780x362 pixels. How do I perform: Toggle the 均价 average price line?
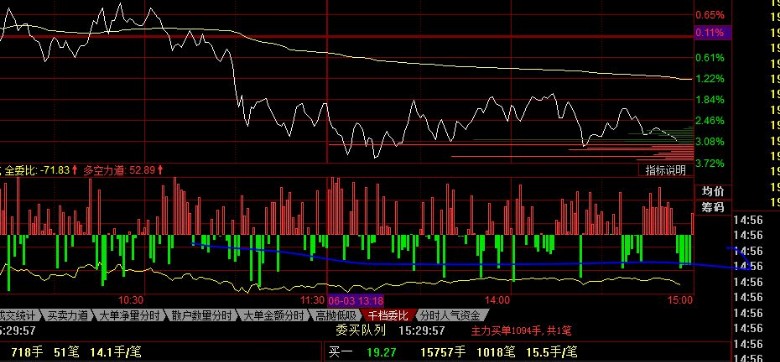click(x=713, y=191)
